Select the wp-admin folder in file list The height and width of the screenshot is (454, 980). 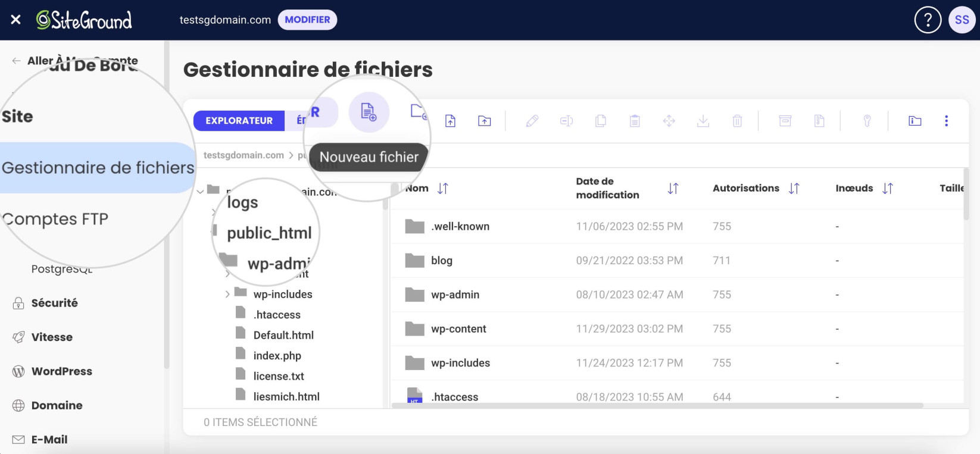pos(676,295)
